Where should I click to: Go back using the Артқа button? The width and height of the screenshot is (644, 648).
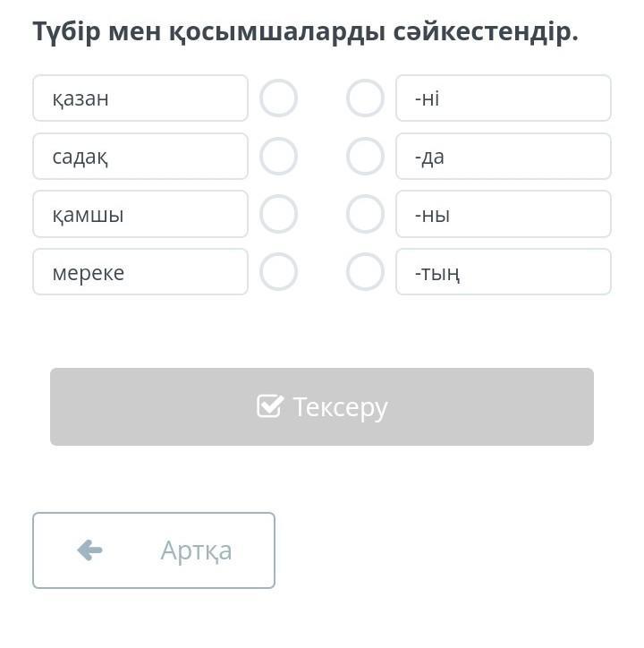click(x=154, y=550)
